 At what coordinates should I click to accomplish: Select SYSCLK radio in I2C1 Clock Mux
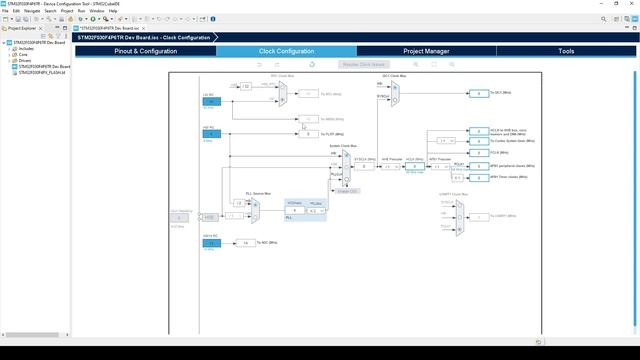pyautogui.click(x=395, y=100)
